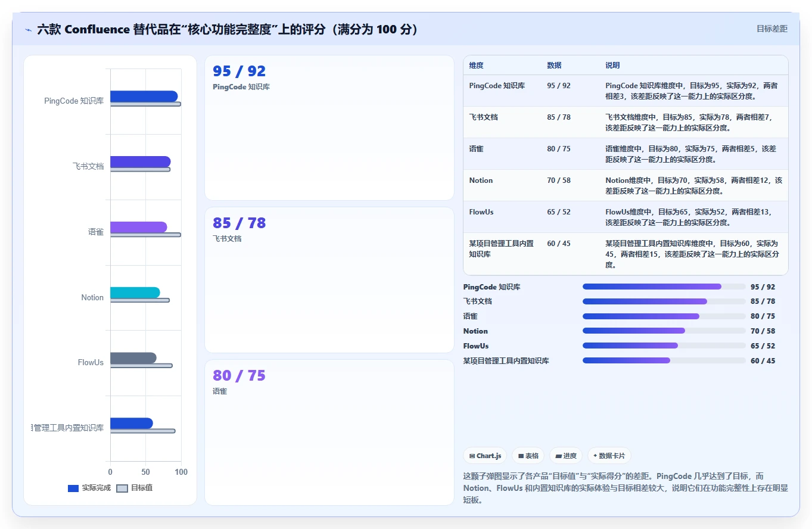Click the 语雀 axis label in chart
Image resolution: width=812 pixels, height=529 pixels.
96,232
